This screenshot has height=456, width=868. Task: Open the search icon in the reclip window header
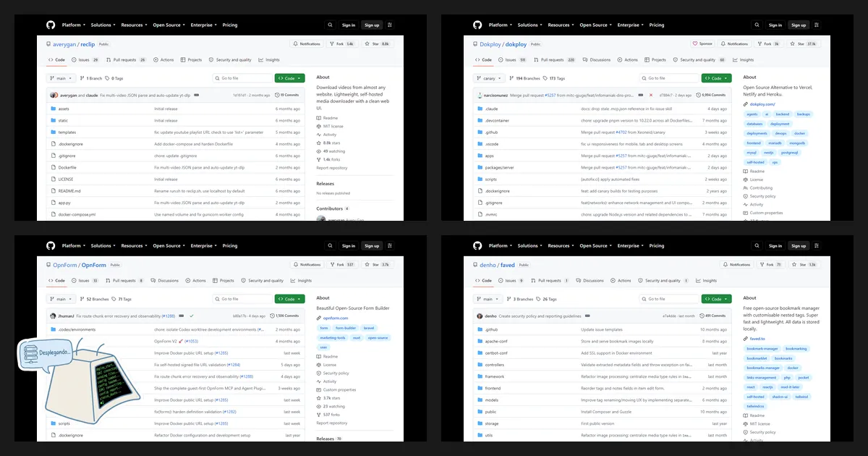pos(330,25)
